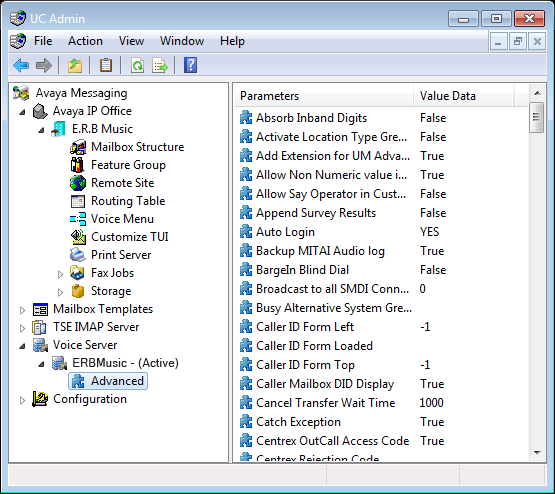Select the ERBMusic - (Active) tree label

pyautogui.click(x=126, y=363)
